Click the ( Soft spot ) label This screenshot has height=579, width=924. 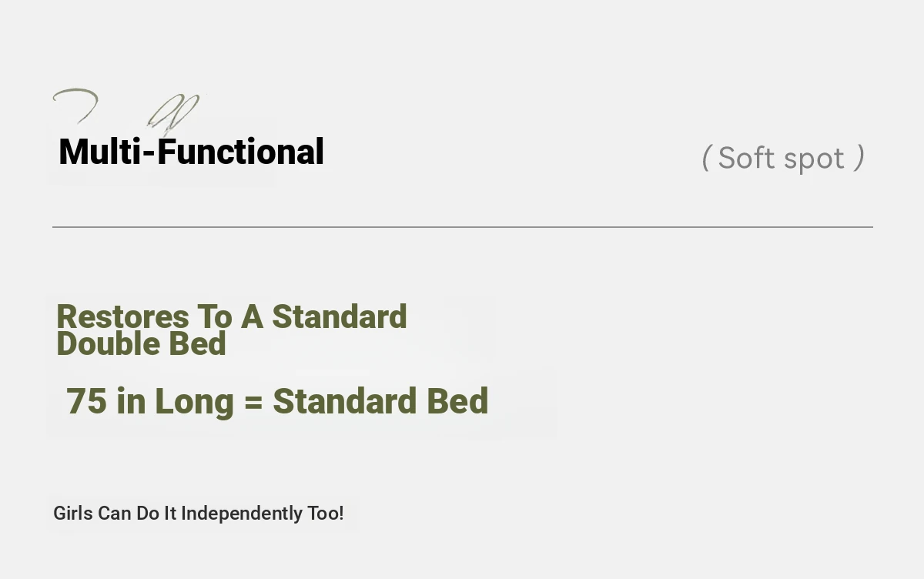783,158
